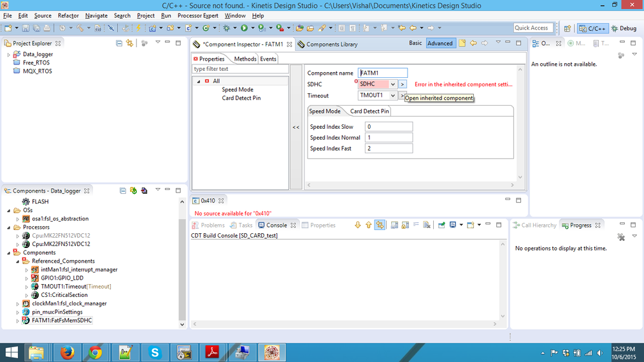Image resolution: width=644 pixels, height=362 pixels.
Task: Click the yellow note icon in Component Inspector
Action: [462, 43]
